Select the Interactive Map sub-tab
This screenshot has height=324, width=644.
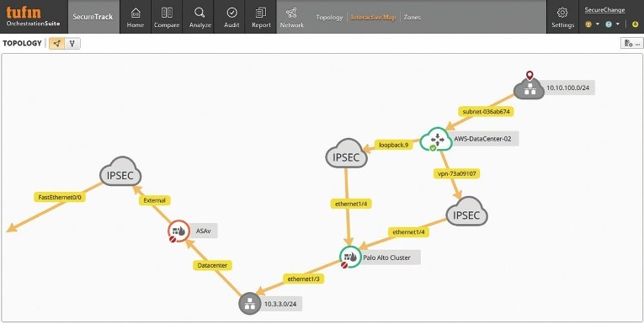[373, 17]
